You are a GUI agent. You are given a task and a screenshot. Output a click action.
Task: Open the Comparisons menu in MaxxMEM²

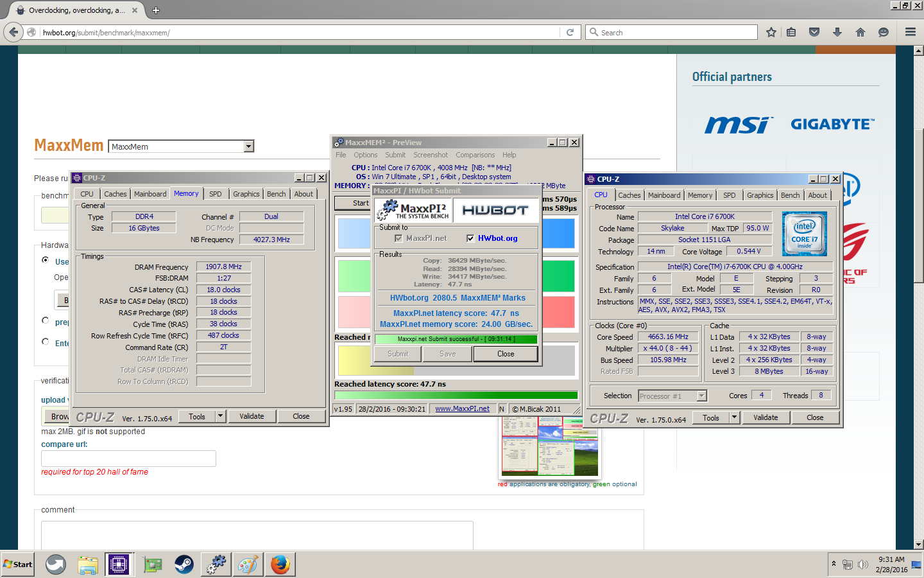pos(475,155)
